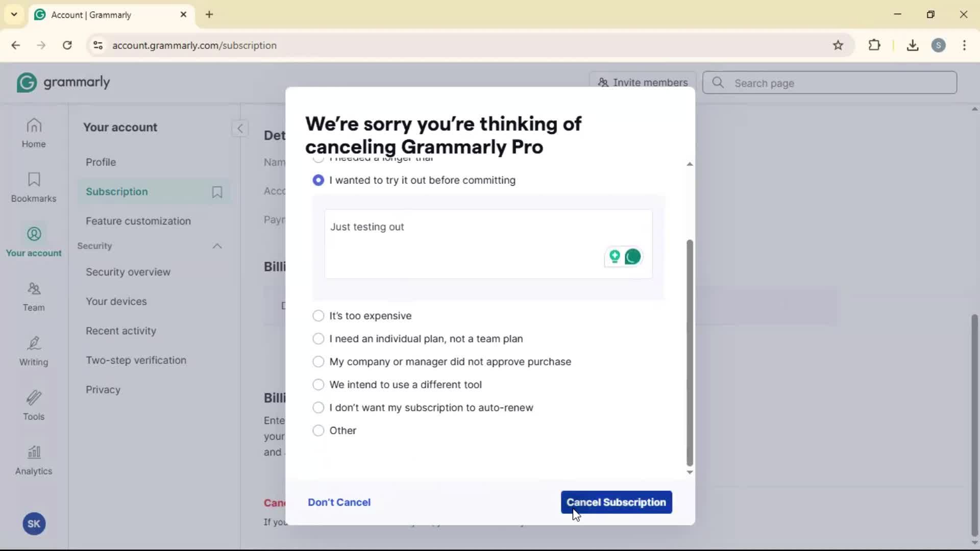Click inside the "Just testing out" text box
Screen dimensions: 980x551
[459, 244]
